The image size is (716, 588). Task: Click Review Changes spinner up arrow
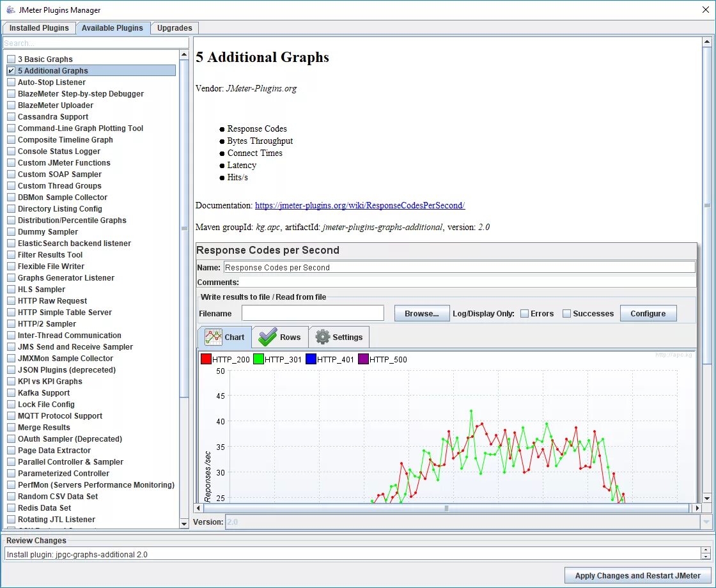coord(706,550)
